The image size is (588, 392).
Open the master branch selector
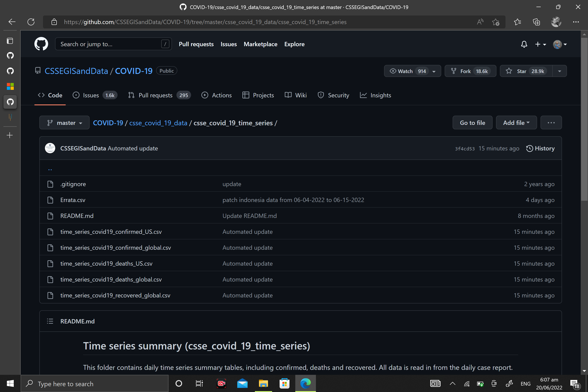pyautogui.click(x=64, y=122)
